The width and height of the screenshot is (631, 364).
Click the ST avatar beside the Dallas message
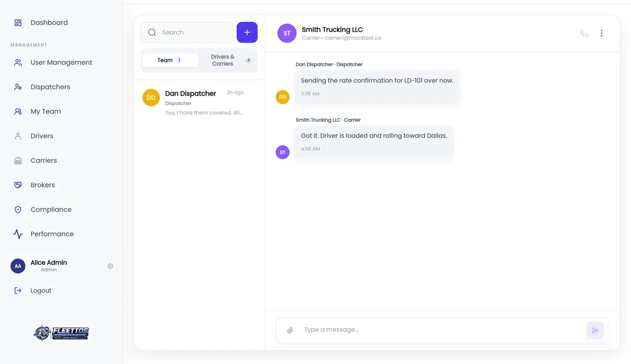coord(282,152)
